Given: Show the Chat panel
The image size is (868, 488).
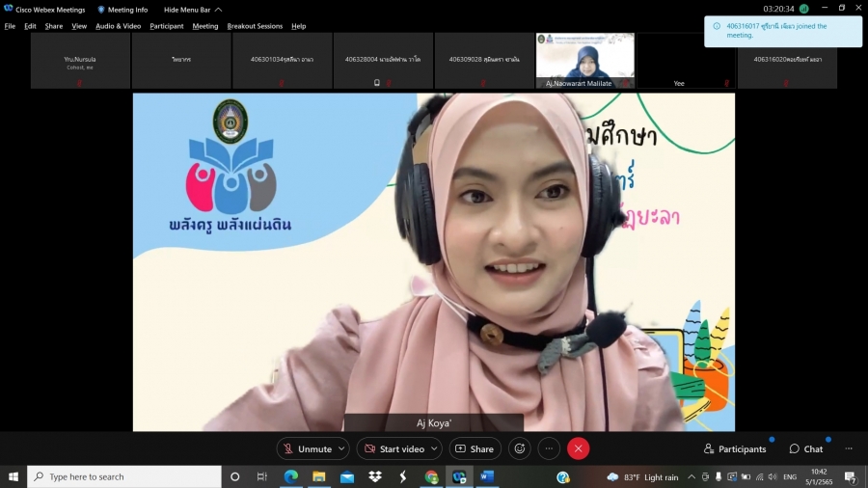Looking at the screenshot, I should 806,448.
